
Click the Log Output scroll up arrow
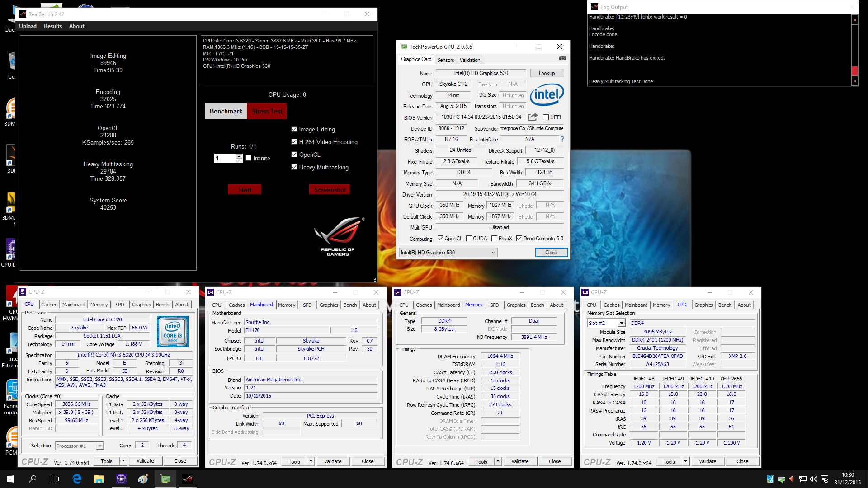coord(854,19)
